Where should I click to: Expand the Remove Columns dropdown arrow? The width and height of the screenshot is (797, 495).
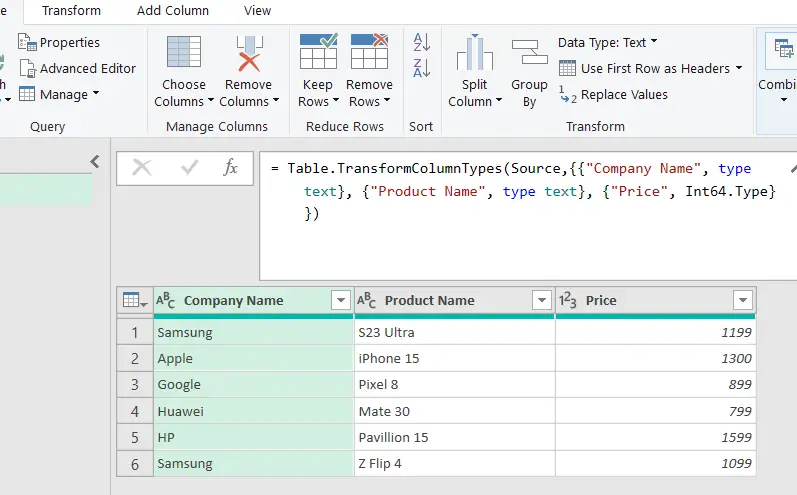pyautogui.click(x=275, y=101)
